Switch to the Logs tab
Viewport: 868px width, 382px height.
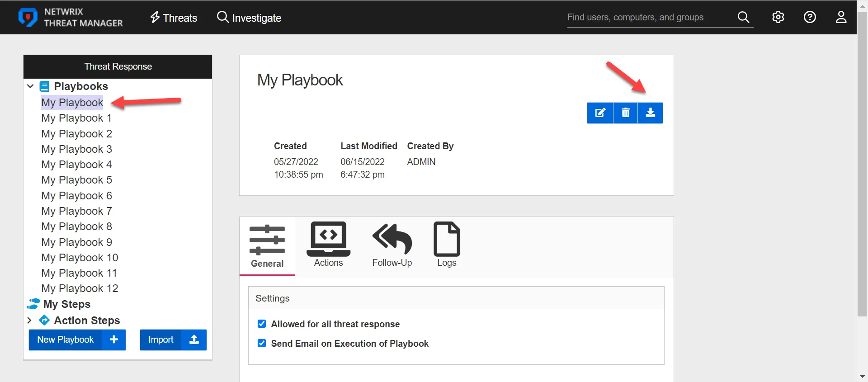pyautogui.click(x=447, y=245)
